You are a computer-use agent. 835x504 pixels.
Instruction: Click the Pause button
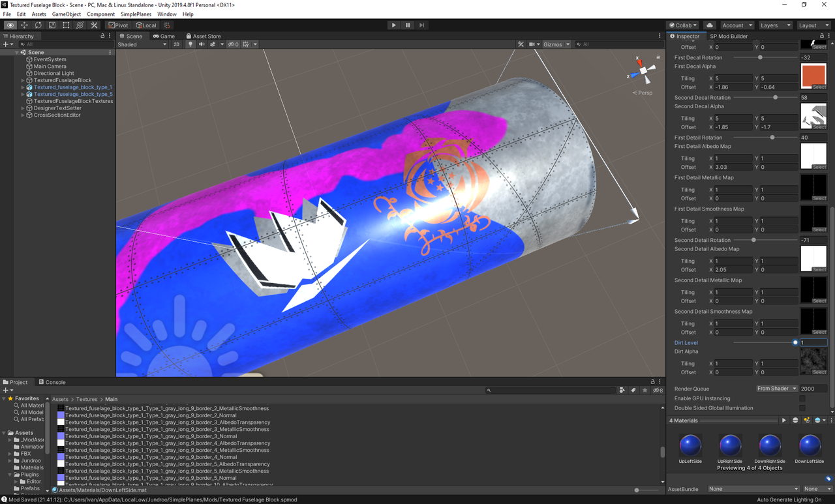tap(408, 25)
